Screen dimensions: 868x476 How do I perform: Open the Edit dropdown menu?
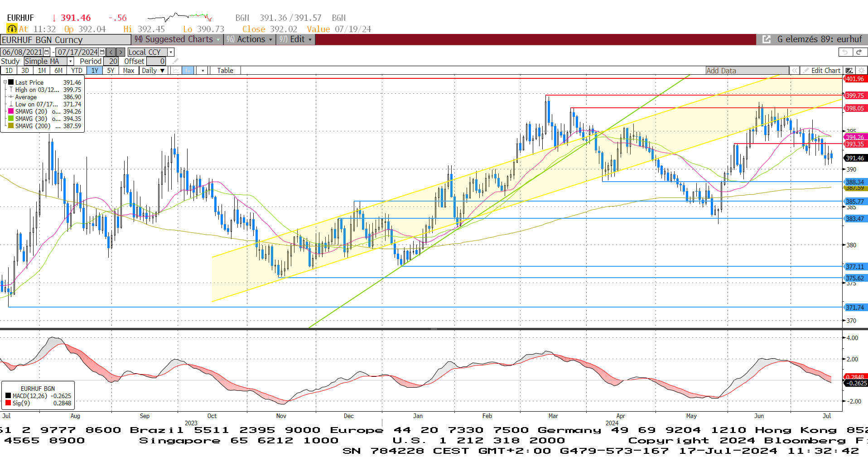click(296, 39)
